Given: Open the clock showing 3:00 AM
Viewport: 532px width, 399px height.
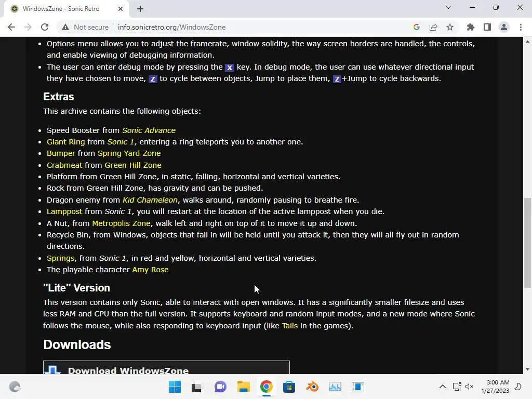Looking at the screenshot, I should pyautogui.click(x=495, y=387).
